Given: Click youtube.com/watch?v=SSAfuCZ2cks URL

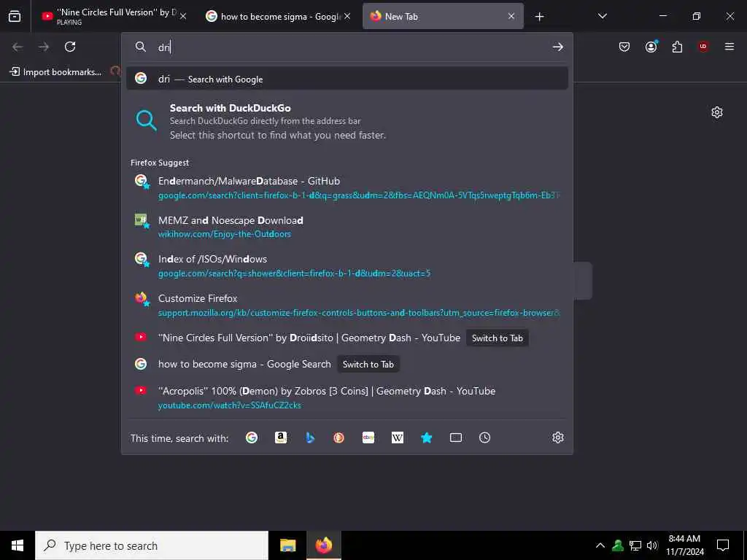Looking at the screenshot, I should point(230,405).
